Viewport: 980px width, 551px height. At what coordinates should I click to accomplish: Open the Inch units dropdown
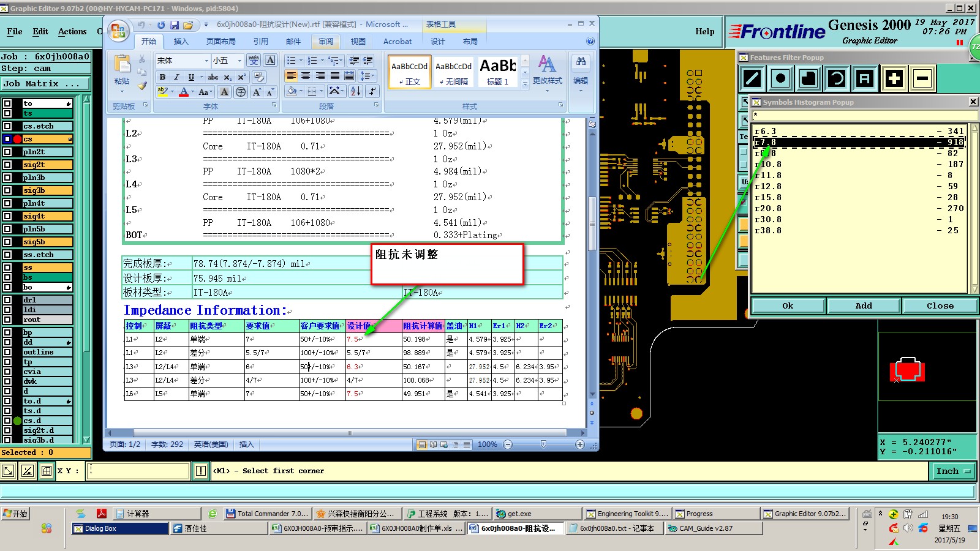coord(953,471)
